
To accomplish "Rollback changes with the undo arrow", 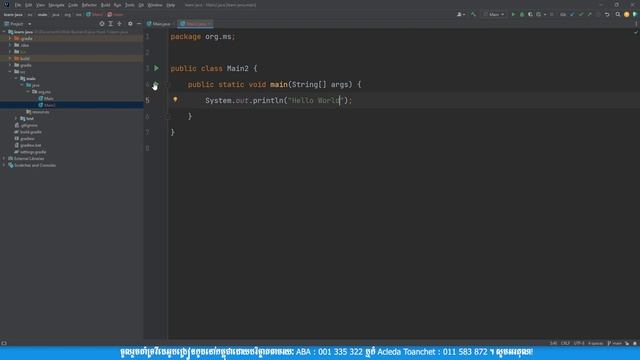I will pyautogui.click(x=607, y=14).
